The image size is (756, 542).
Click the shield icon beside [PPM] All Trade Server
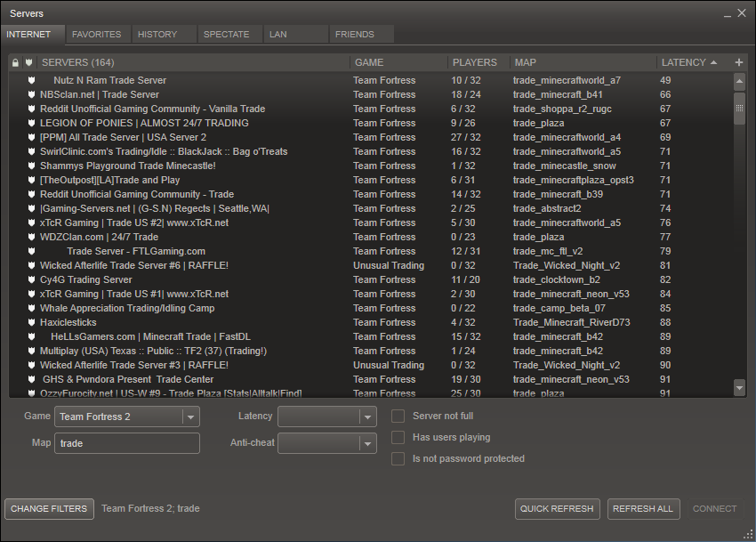click(x=31, y=137)
